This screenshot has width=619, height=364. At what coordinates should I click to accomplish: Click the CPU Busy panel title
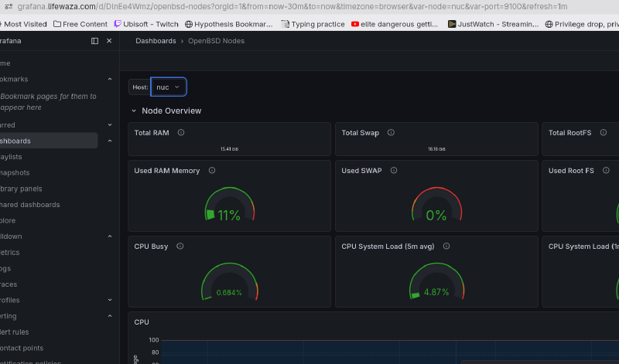151,247
